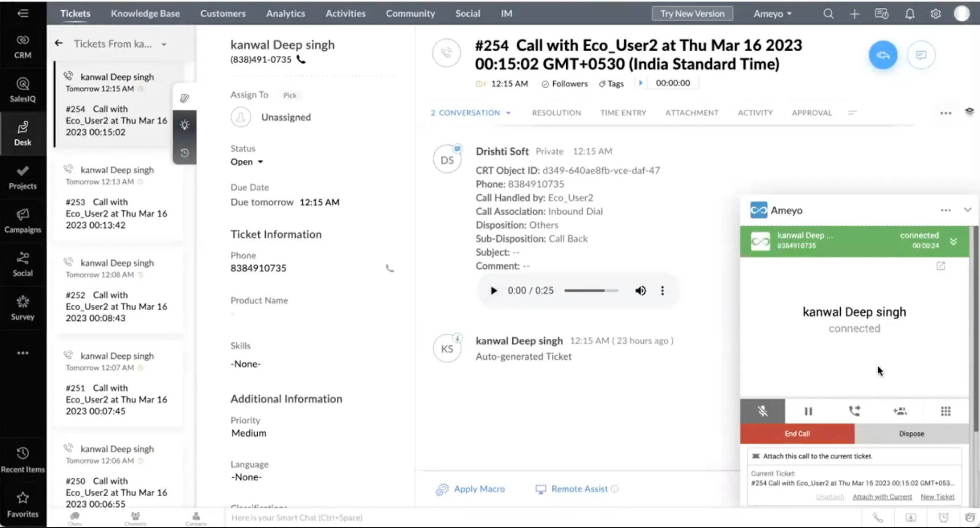Image resolution: width=980 pixels, height=528 pixels.
Task: Click the comment bubble icon on ticket
Action: pyautogui.click(x=921, y=55)
